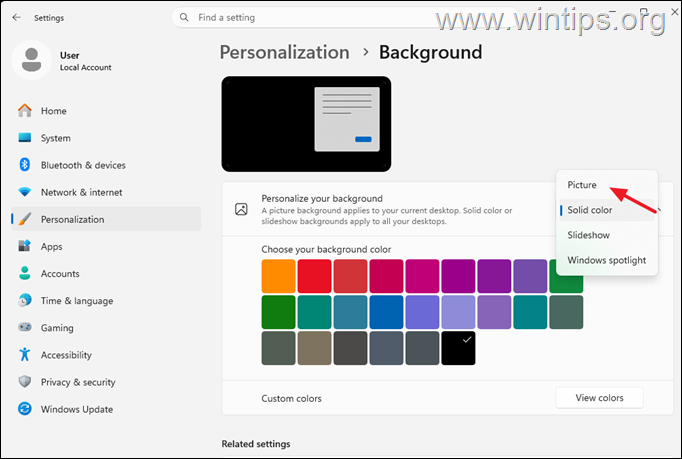Click the User profile avatar icon

pos(31,60)
